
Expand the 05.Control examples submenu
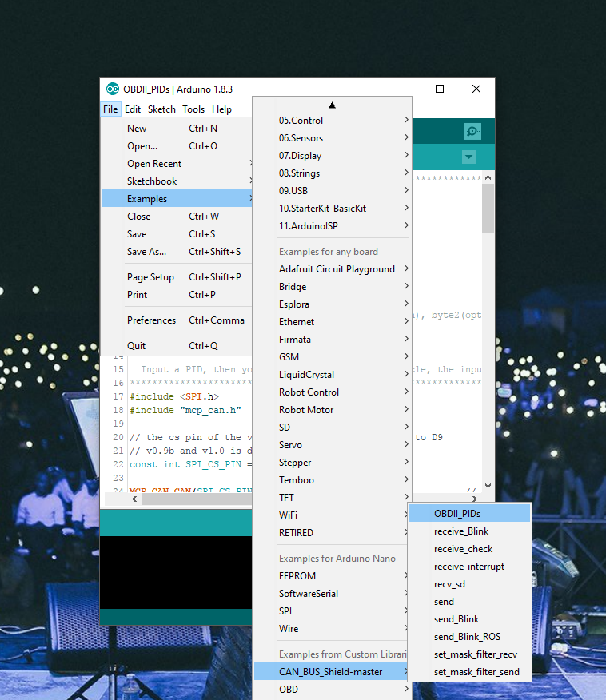pos(332,121)
